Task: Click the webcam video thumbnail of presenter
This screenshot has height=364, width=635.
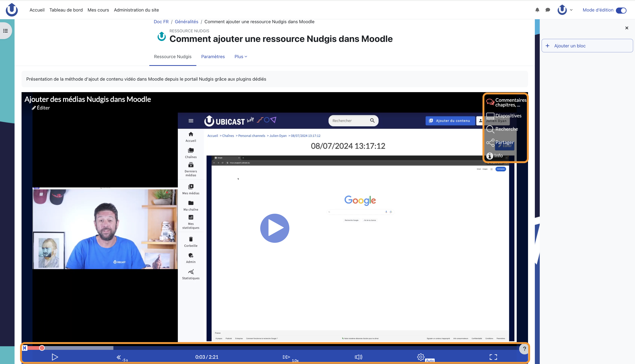Action: click(x=105, y=229)
